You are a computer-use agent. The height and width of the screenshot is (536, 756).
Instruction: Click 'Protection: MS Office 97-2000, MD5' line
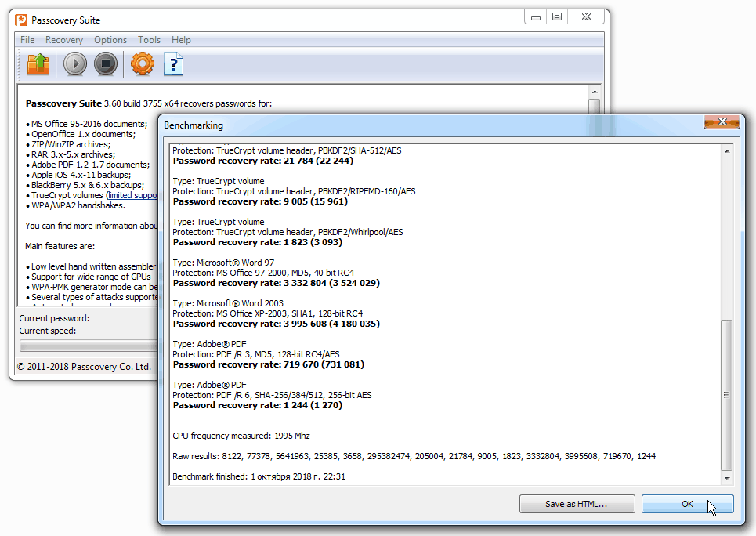(263, 273)
